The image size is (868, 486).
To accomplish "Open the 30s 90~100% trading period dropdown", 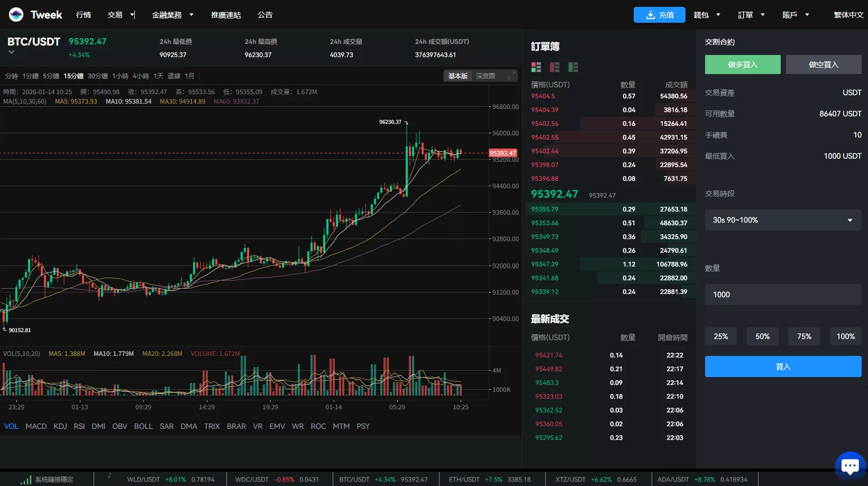I will click(x=782, y=219).
